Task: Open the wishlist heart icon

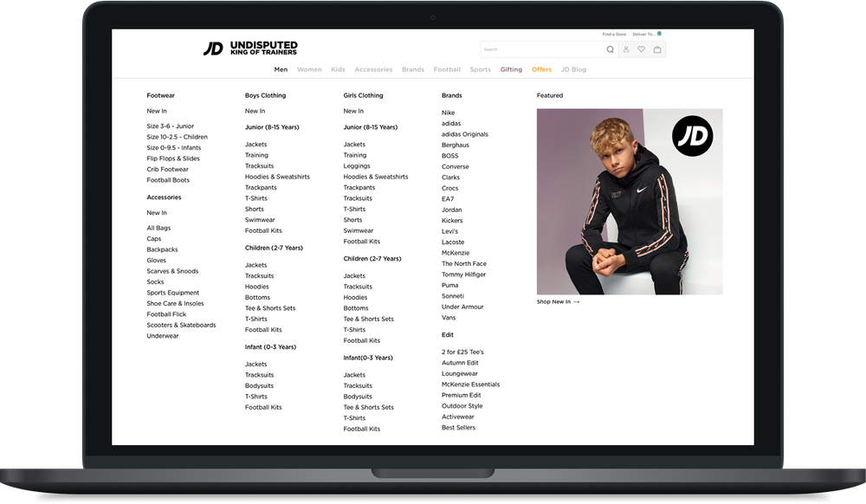Action: [641, 49]
